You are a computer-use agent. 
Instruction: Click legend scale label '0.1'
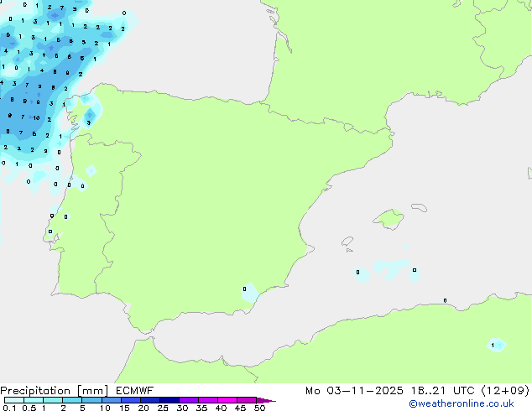9,408
